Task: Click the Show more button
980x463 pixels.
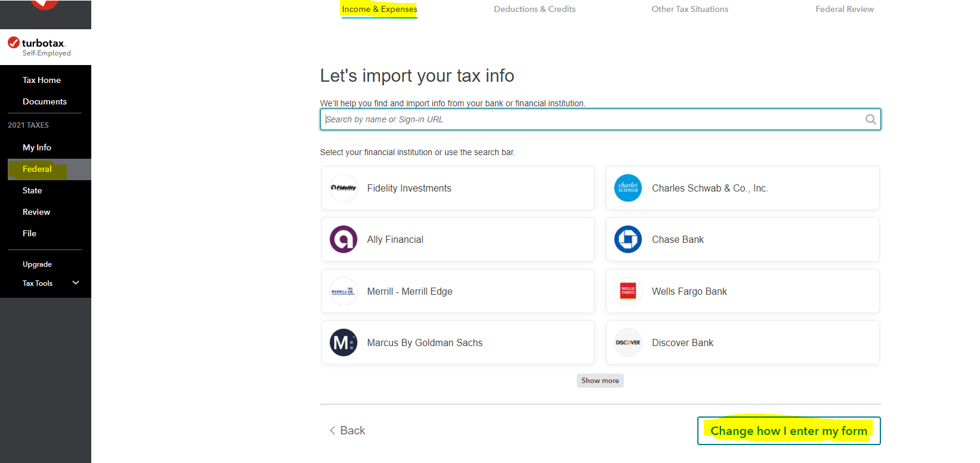Action: coord(600,381)
